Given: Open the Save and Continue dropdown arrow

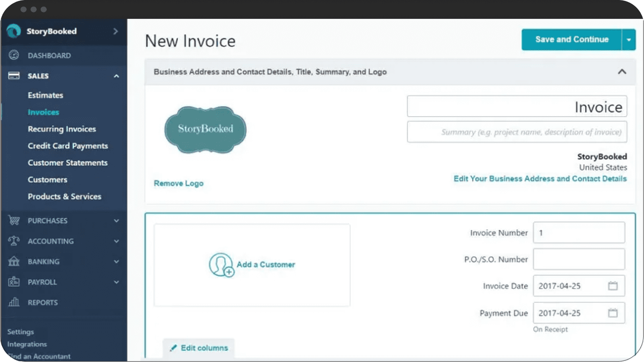Looking at the screenshot, I should (629, 39).
